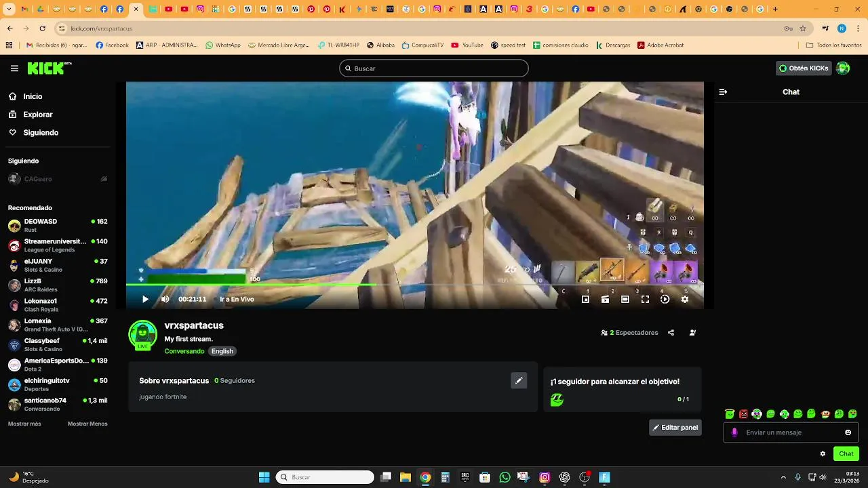Open the Windows Start menu
868x488 pixels.
tap(264, 477)
